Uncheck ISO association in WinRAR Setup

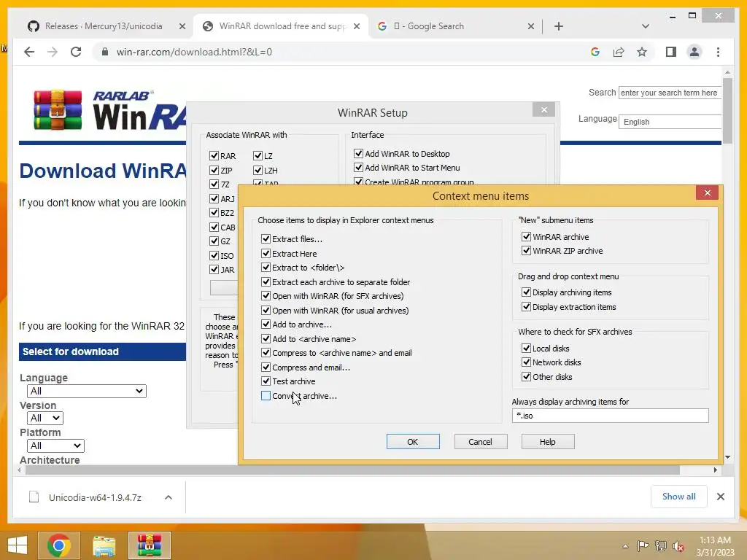click(214, 256)
